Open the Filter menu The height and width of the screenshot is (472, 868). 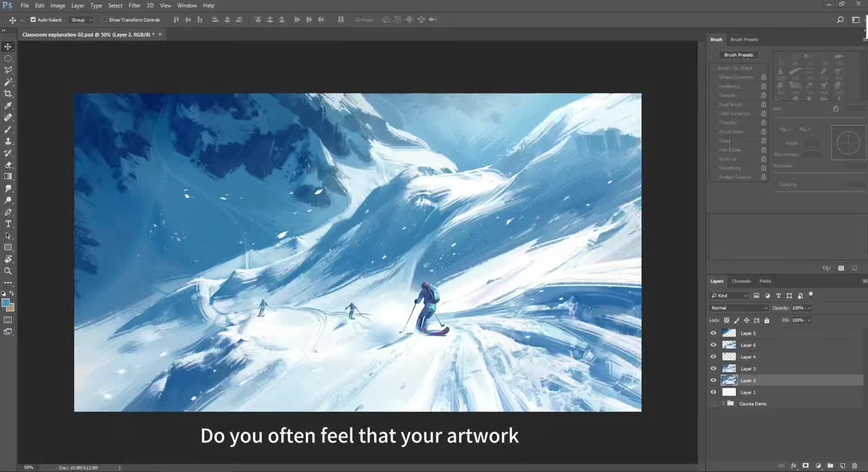134,5
